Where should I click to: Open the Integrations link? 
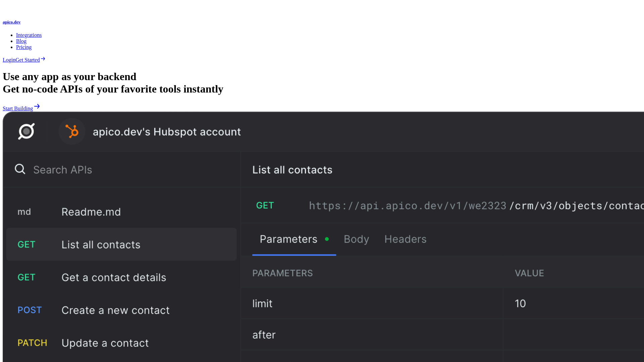29,35
